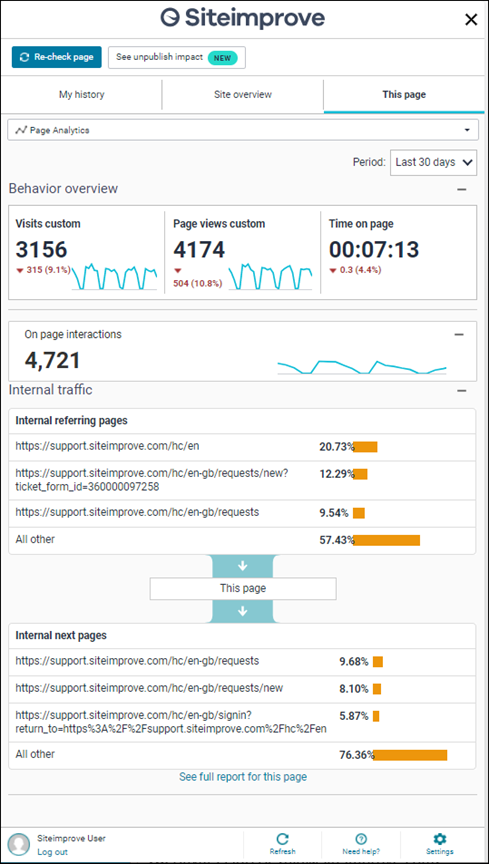Click the 504 (10.8%) change value
This screenshot has width=489, height=864.
click(x=197, y=283)
